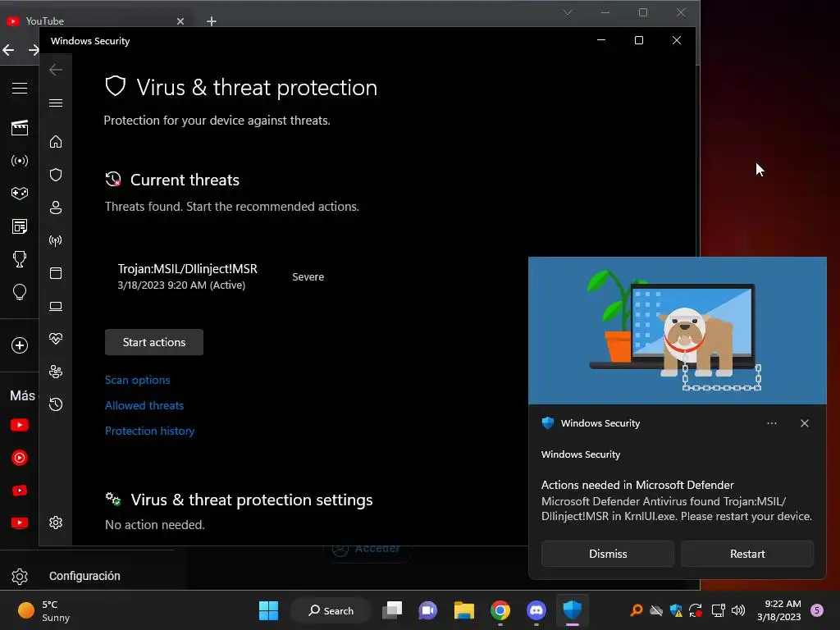Viewport: 840px width, 630px height.
Task: Open notification center badge showing 5
Action: [x=817, y=610]
